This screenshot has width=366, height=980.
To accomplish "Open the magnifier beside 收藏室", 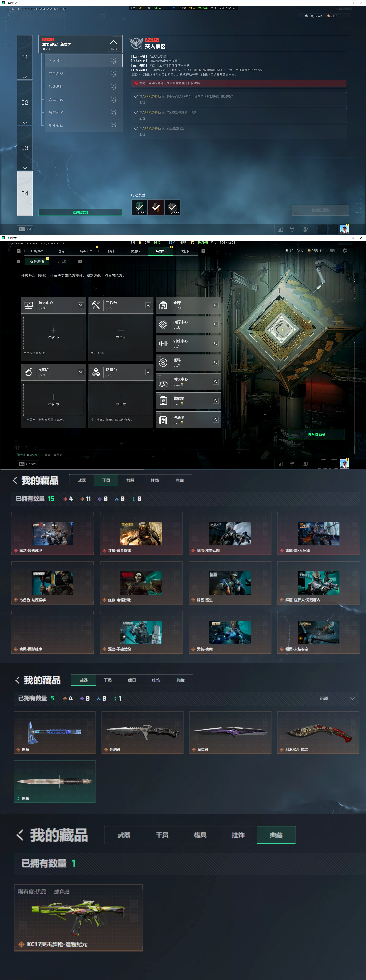I will (x=216, y=401).
